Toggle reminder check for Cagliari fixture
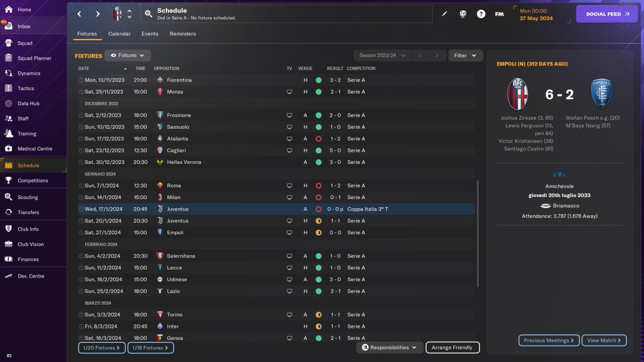 coord(81,150)
